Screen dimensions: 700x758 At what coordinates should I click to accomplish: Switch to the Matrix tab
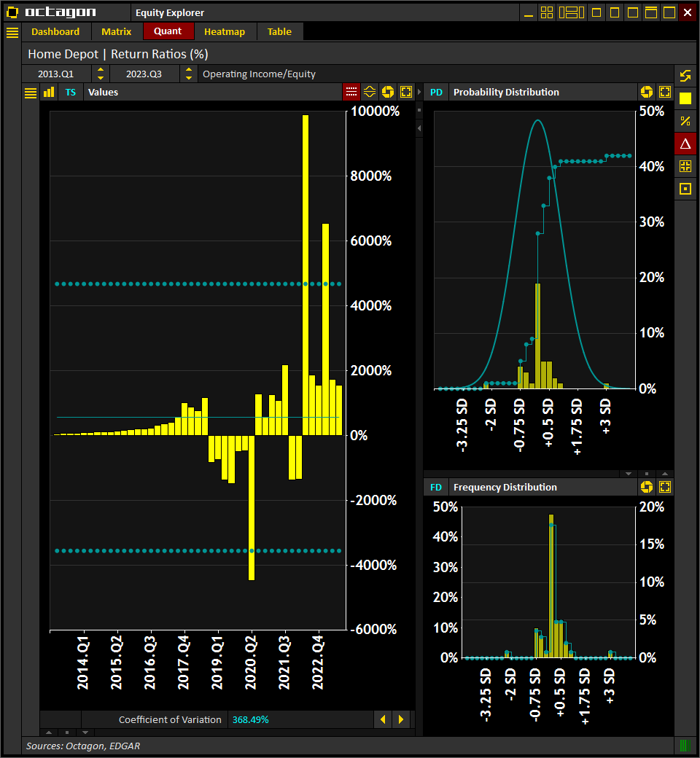pos(116,32)
